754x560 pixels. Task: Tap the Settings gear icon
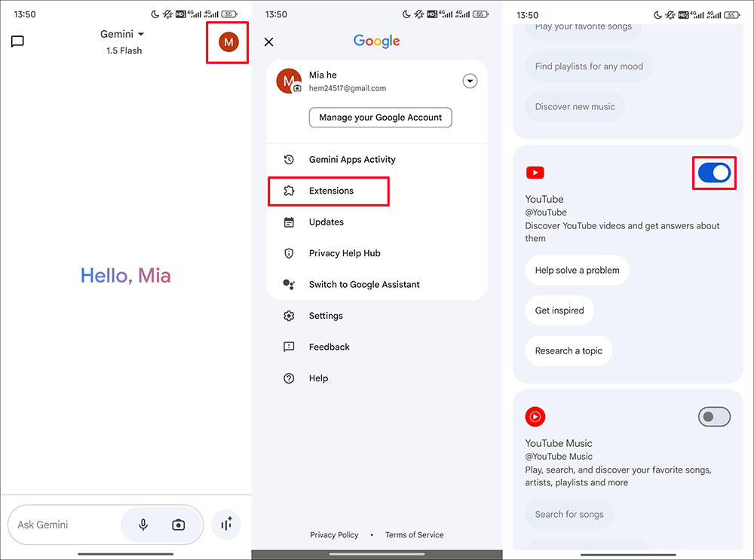click(289, 316)
